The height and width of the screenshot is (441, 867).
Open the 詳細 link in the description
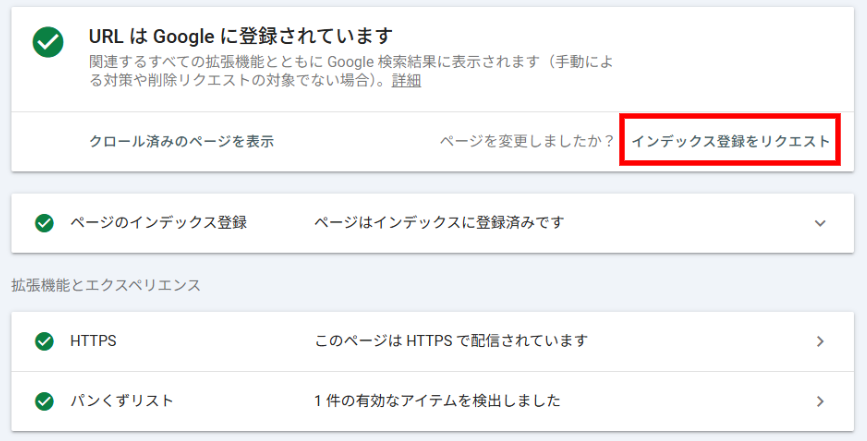pyautogui.click(x=406, y=81)
